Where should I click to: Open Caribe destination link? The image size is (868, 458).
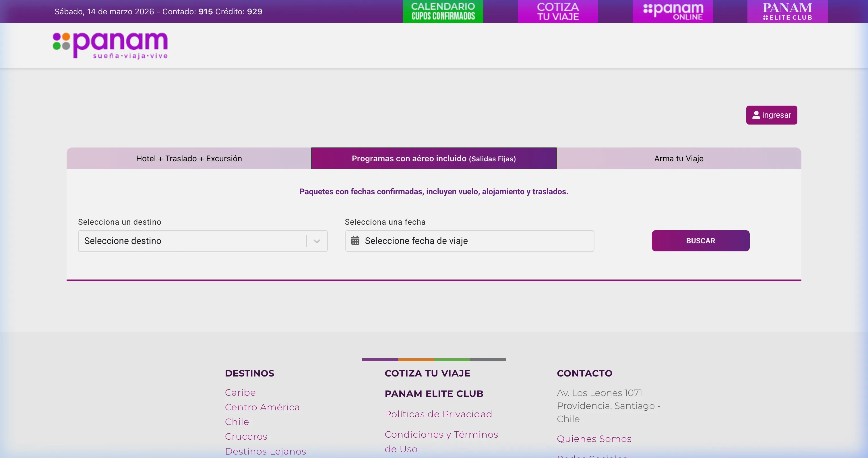pos(240,393)
